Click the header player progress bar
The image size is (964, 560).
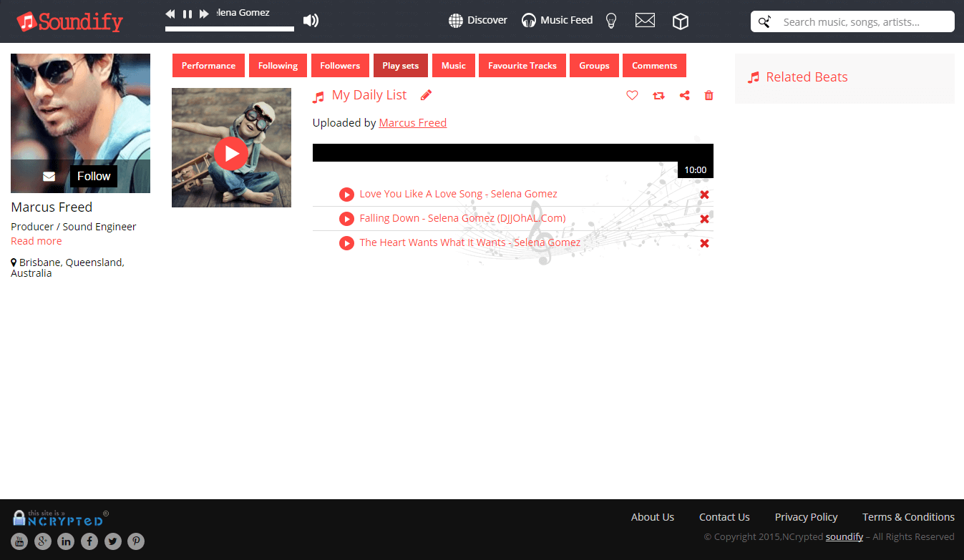(x=230, y=29)
